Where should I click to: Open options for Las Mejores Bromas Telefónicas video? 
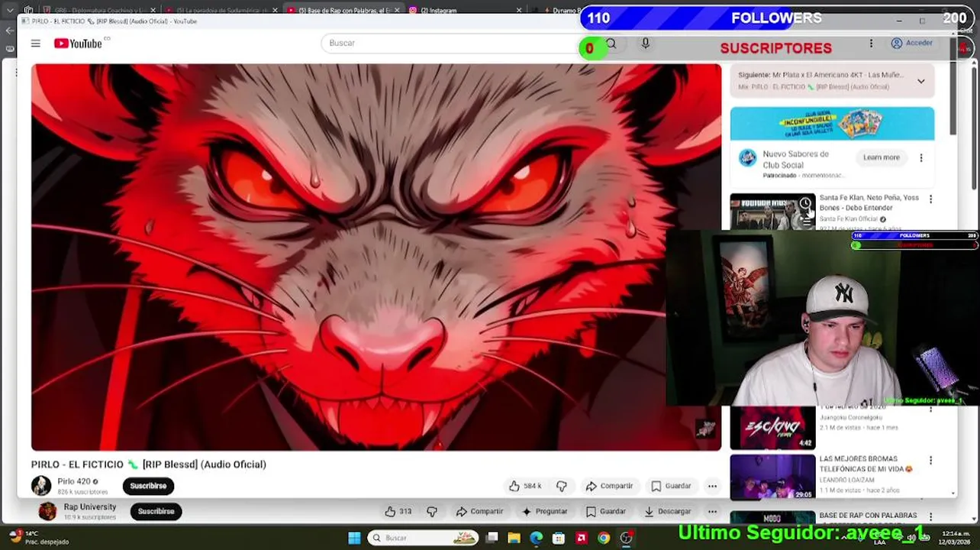click(930, 461)
